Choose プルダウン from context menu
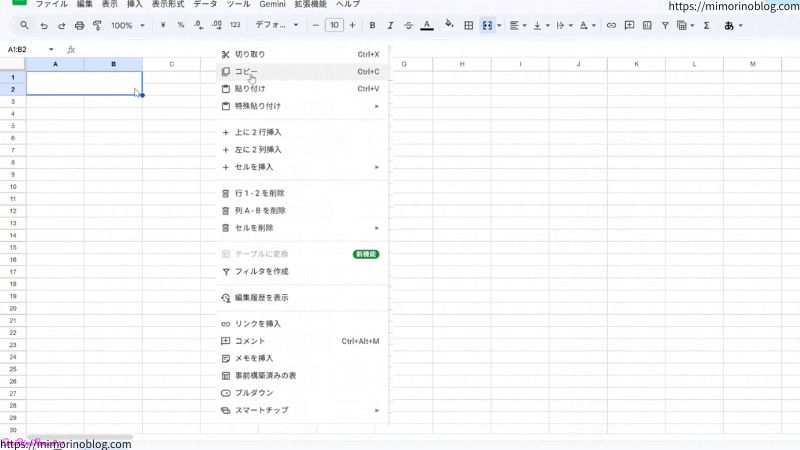The image size is (800, 450). (x=302, y=393)
